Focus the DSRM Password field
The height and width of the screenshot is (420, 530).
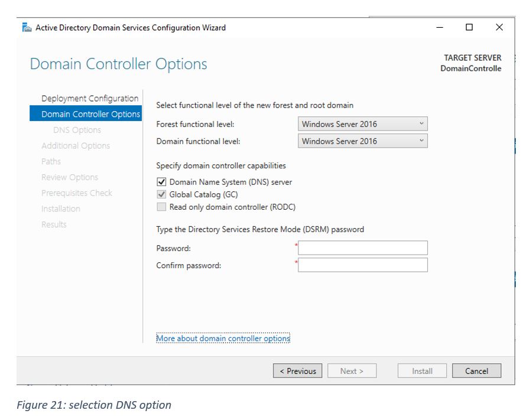362,248
